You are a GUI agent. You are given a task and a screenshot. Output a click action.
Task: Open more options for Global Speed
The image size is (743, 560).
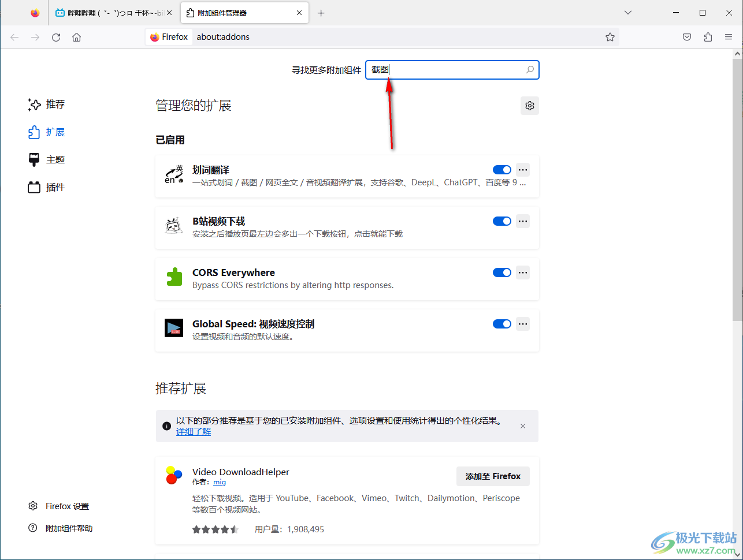tap(523, 324)
